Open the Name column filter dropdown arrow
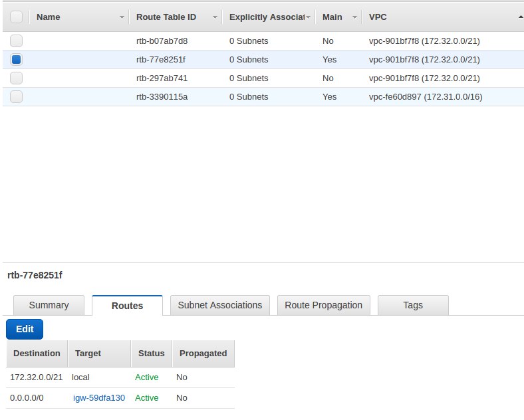This screenshot has height=420, width=524. [x=122, y=17]
